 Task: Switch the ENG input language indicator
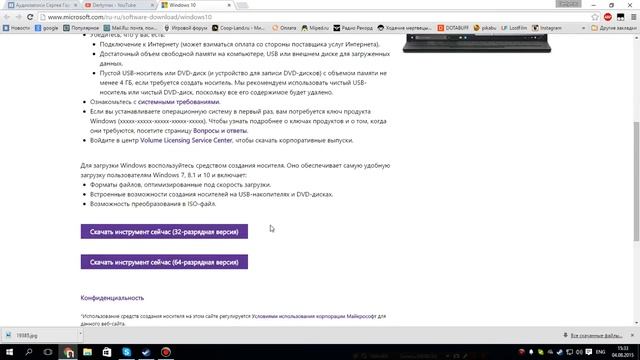600,352
